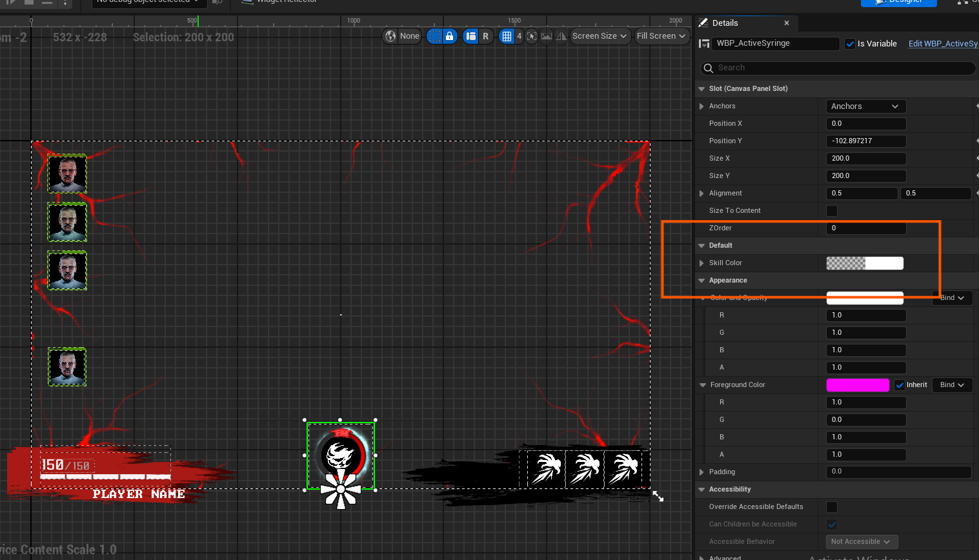Click the magenta Foreground Color swatch
This screenshot has width=979, height=560.
[858, 385]
